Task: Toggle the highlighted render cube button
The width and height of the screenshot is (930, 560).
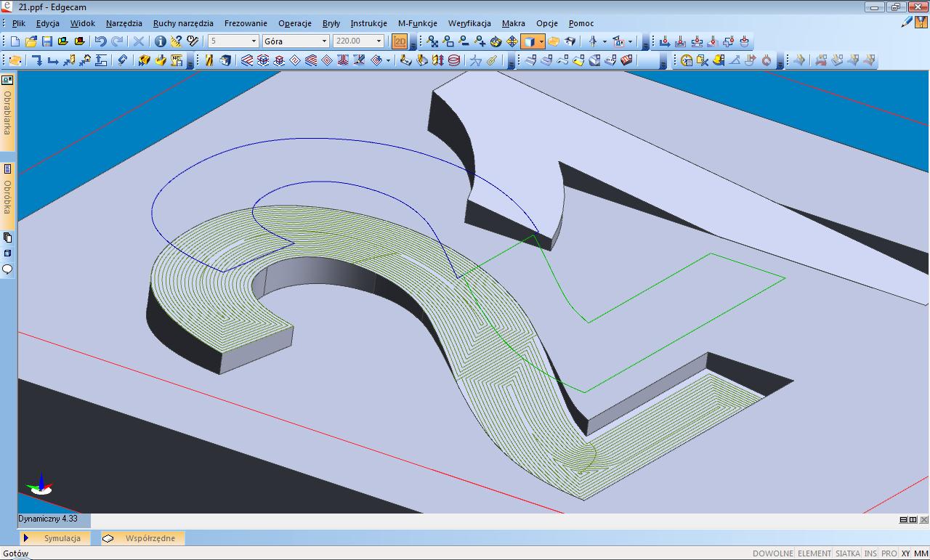Action: pos(529,41)
